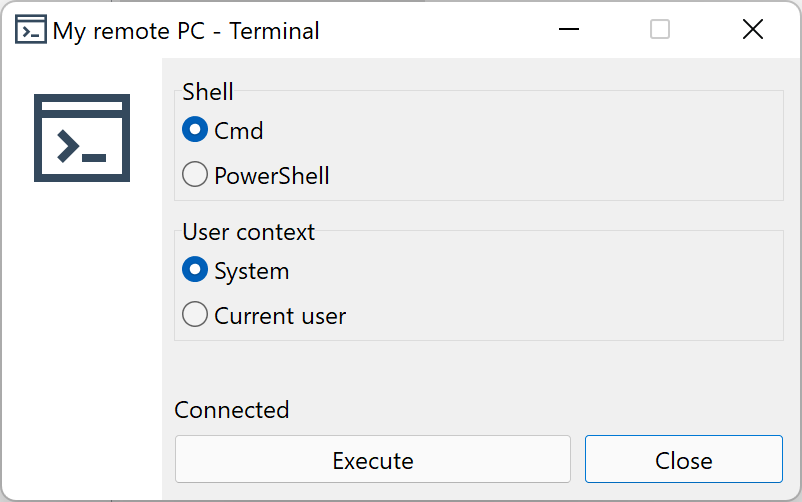Click the 'System' label text
Image resolution: width=802 pixels, height=502 pixels.
[252, 271]
